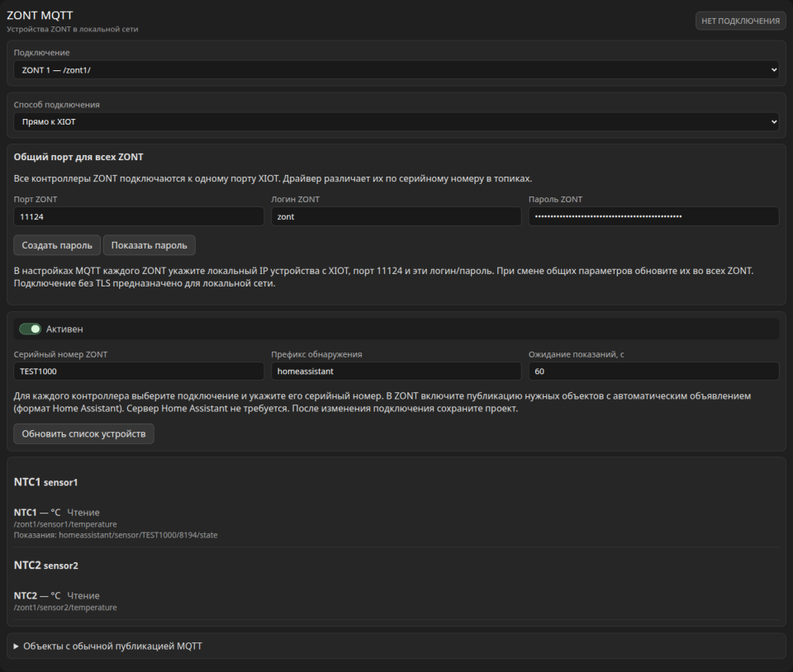Click the НЕТ ПОДКЛЮЧЕНИЯ status badge
The width and height of the screenshot is (793, 672).
[x=740, y=21]
